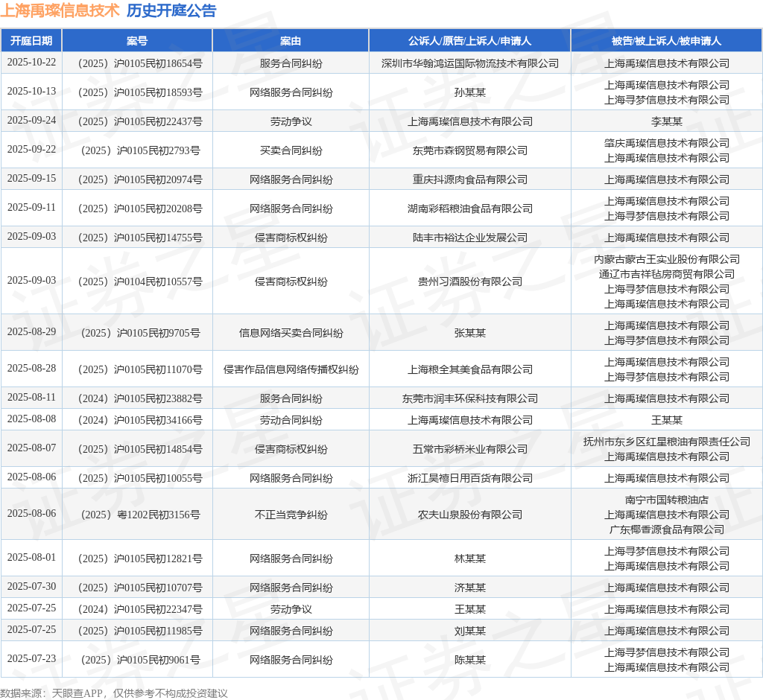Viewport: 763px width, 700px height.
Task: Click plaintiff 浙江昊禧日用百货有限公司
Action: point(470,479)
